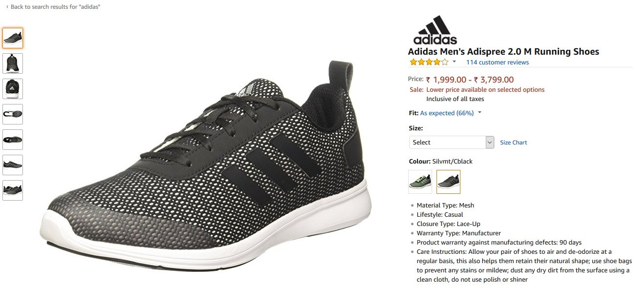The height and width of the screenshot is (288, 644).
Task: Open 114 customer reviews link
Action: 498,62
